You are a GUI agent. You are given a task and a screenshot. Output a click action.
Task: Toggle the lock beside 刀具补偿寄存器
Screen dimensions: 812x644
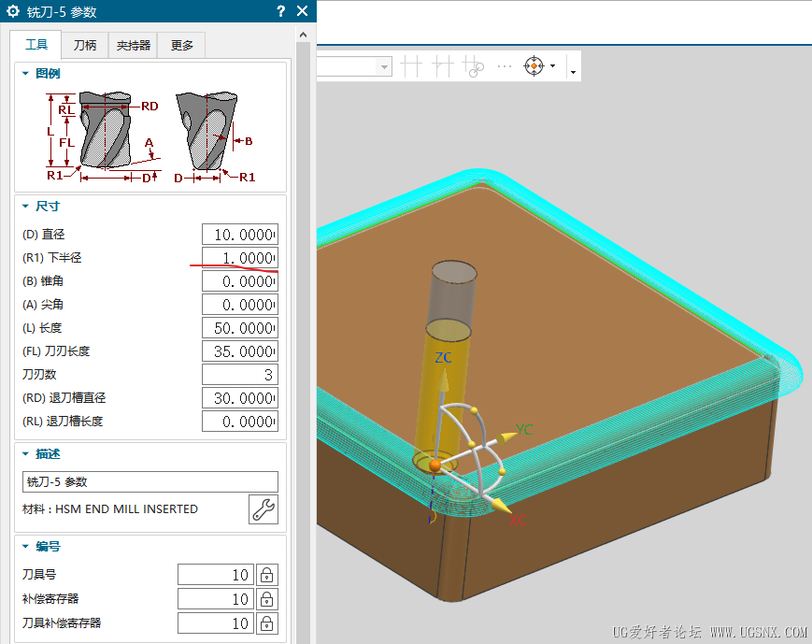(x=266, y=623)
